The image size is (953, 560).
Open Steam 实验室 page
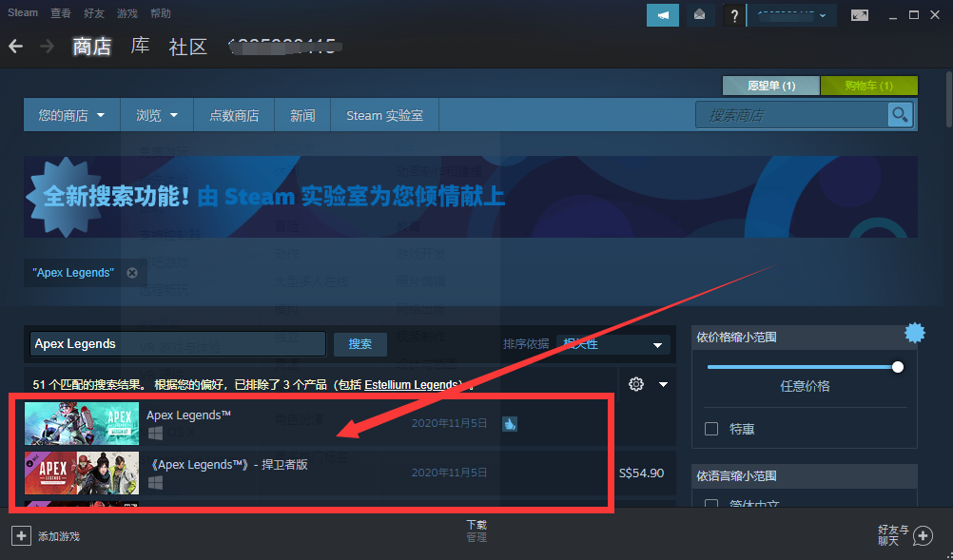pyautogui.click(x=384, y=115)
